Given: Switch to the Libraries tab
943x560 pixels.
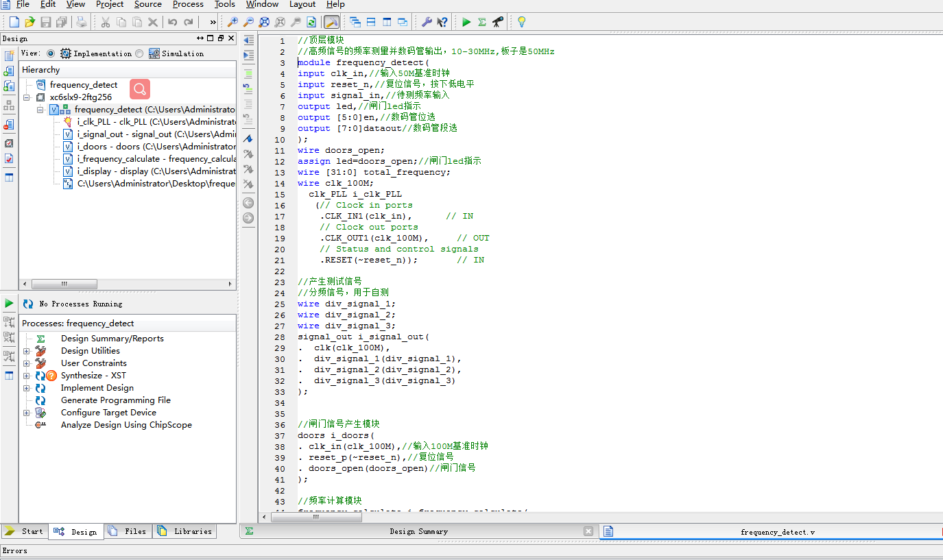Looking at the screenshot, I should tap(185, 531).
